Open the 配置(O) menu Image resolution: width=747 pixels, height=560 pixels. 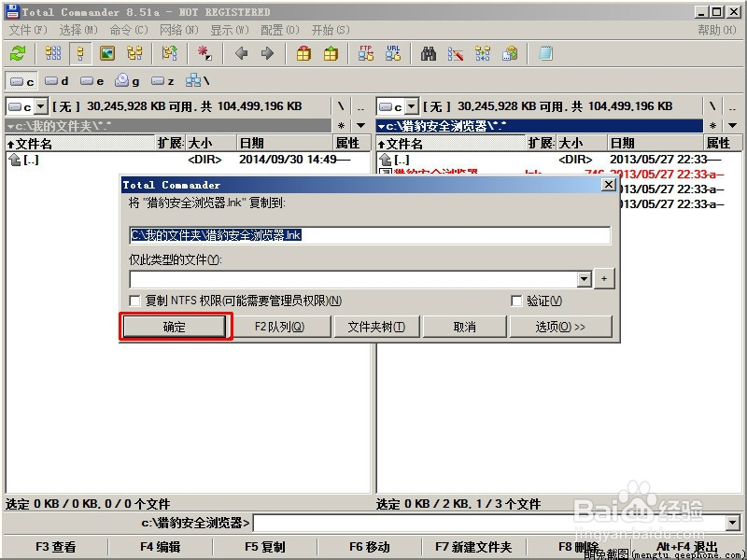pos(279,30)
